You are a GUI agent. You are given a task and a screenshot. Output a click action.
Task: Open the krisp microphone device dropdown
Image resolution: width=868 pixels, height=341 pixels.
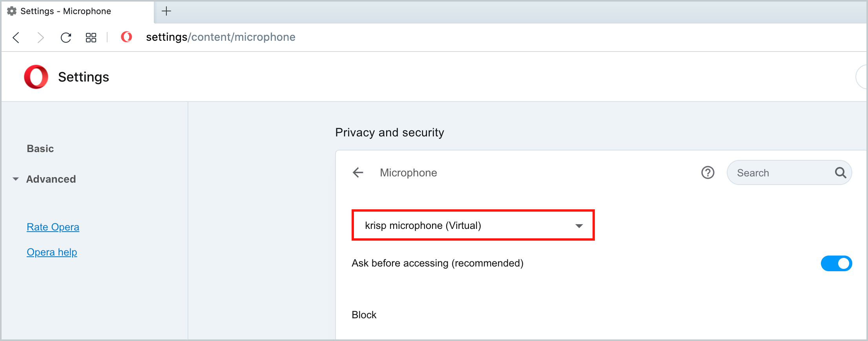473,225
